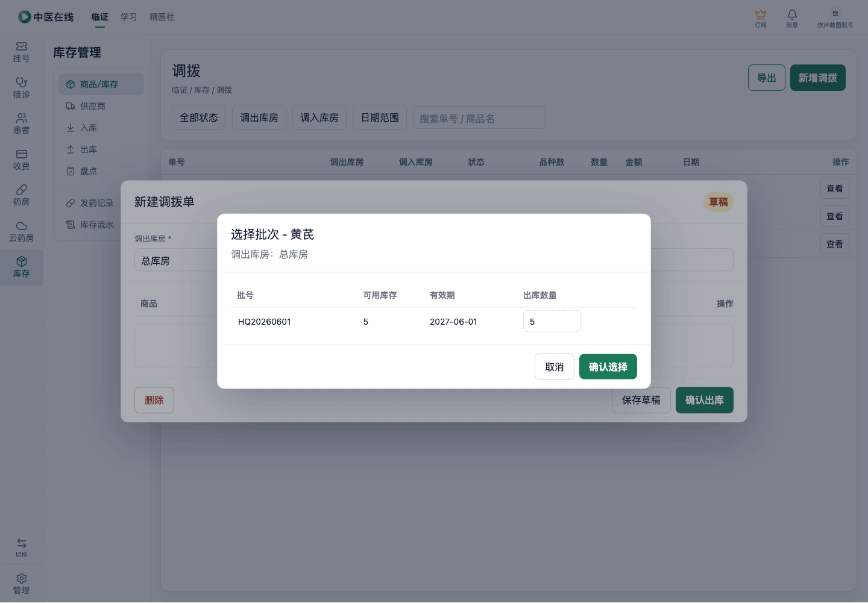Switch to the 精医社 top tab
The image size is (868, 603).
[162, 17]
